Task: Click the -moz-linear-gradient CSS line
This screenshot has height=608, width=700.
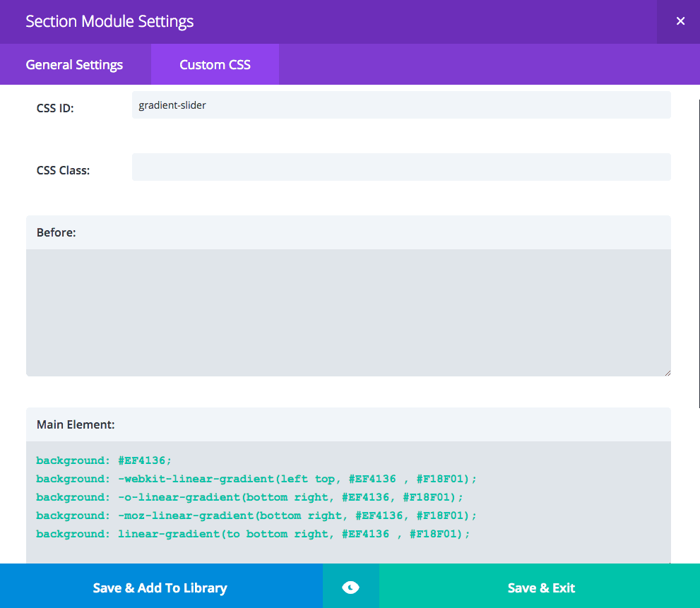Action: (256, 515)
